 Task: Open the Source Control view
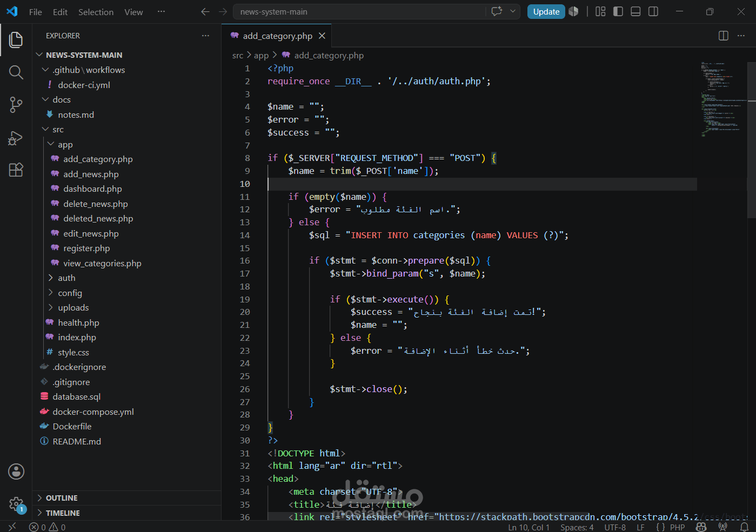pos(16,105)
